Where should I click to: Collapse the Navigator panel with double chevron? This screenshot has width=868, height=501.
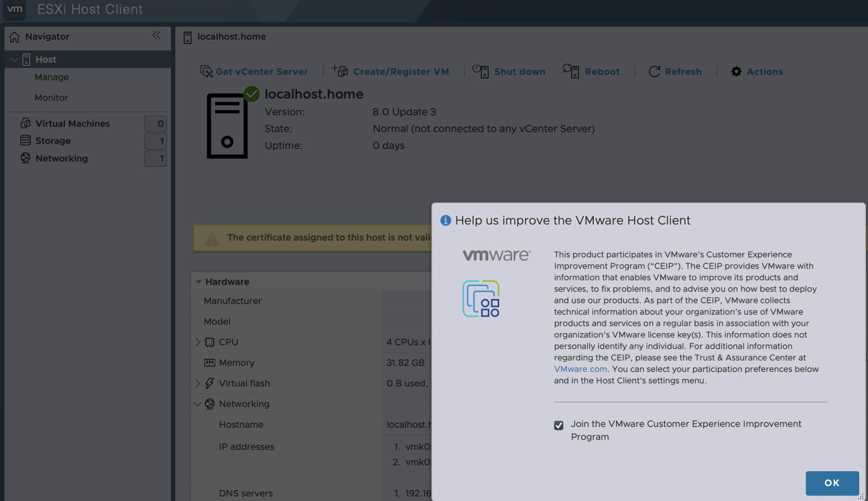coord(156,35)
